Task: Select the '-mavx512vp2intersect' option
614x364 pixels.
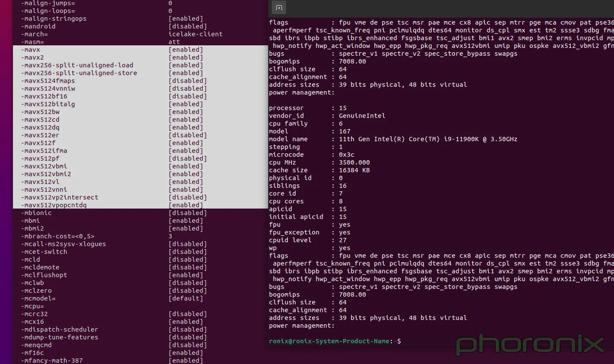Action: [60, 197]
